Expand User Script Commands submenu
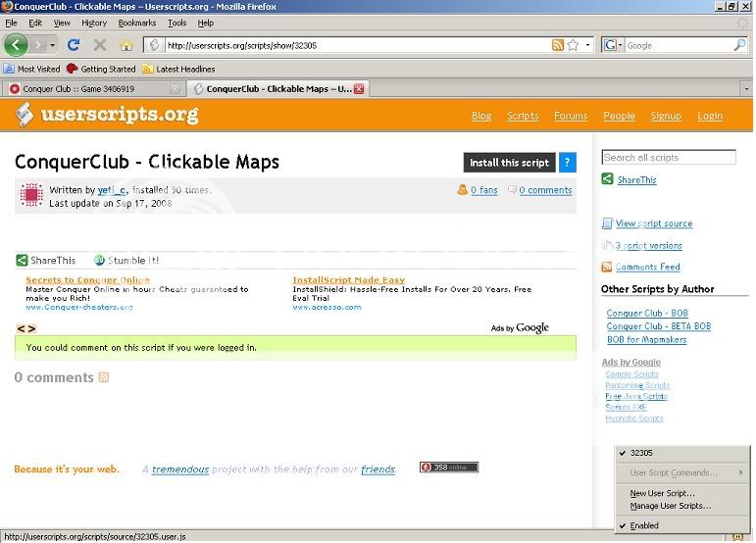Image resolution: width=756 pixels, height=543 pixels. pyautogui.click(x=682, y=472)
